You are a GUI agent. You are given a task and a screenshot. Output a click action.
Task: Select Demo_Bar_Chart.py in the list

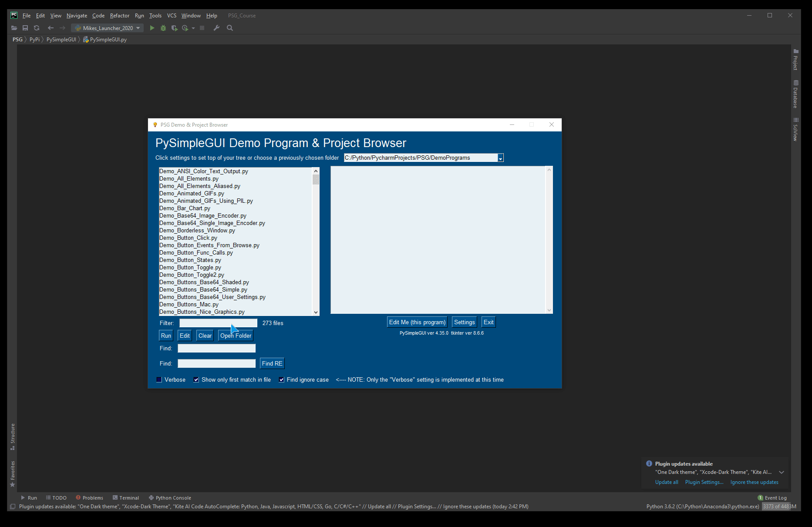pos(236,208)
